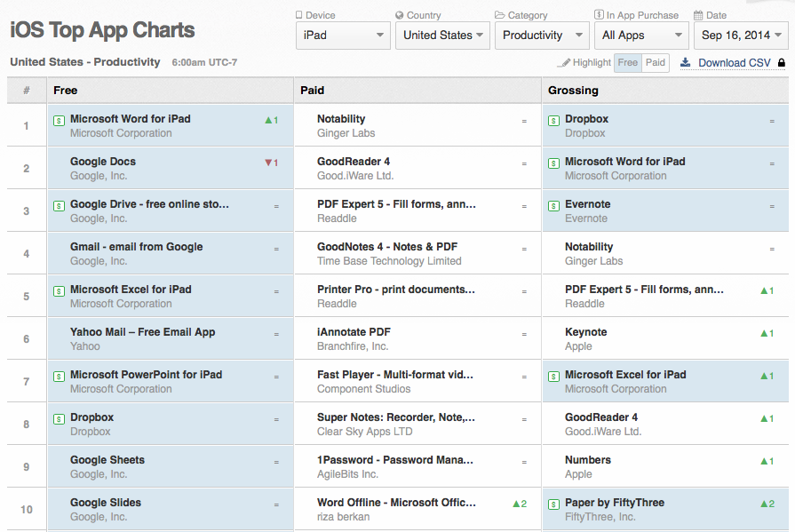Open Yahoo Mail – Free Email App
This screenshot has width=795, height=532.
tap(142, 331)
